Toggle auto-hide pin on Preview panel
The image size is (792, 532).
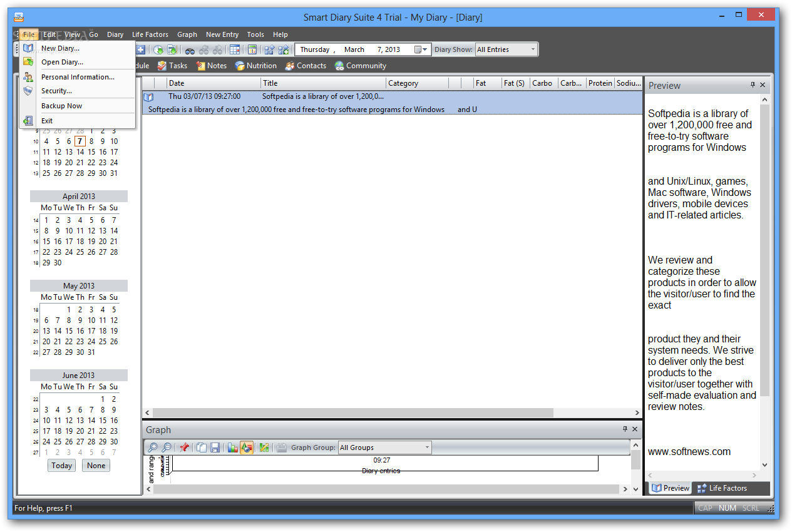753,85
